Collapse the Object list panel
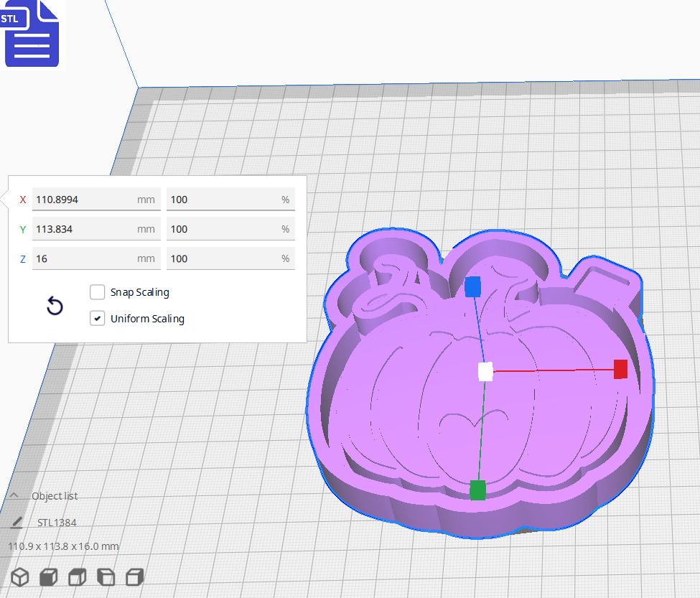 pyautogui.click(x=16, y=495)
